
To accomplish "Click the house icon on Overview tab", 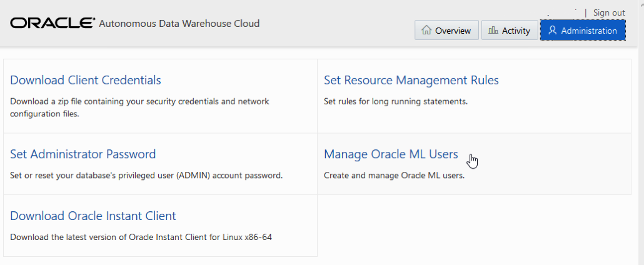I will click(426, 30).
